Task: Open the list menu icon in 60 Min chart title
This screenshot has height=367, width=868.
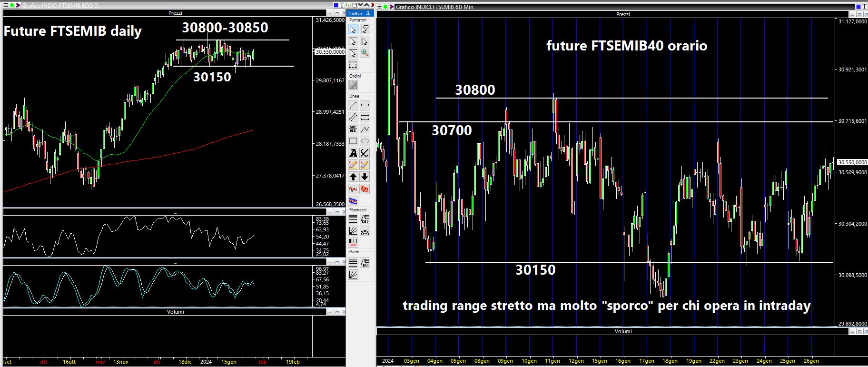Action: (x=379, y=7)
